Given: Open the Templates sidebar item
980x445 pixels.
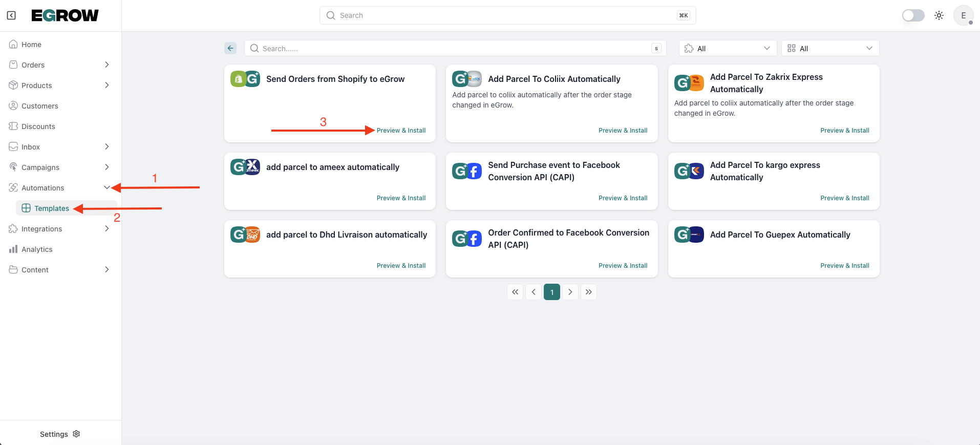Looking at the screenshot, I should 51,208.
